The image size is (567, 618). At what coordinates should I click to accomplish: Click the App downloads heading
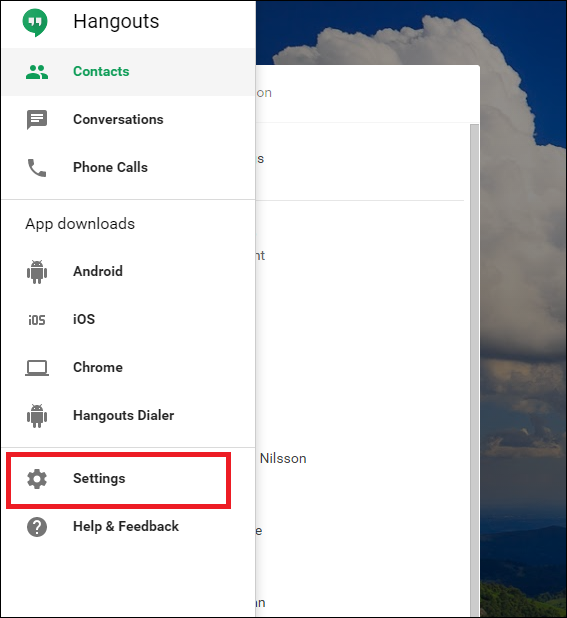click(x=80, y=224)
